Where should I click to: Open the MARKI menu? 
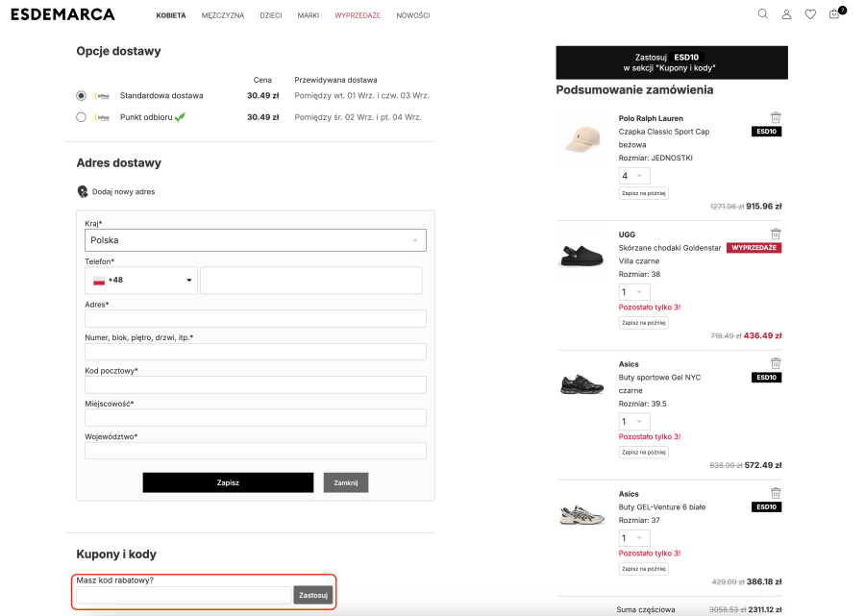[x=309, y=15]
